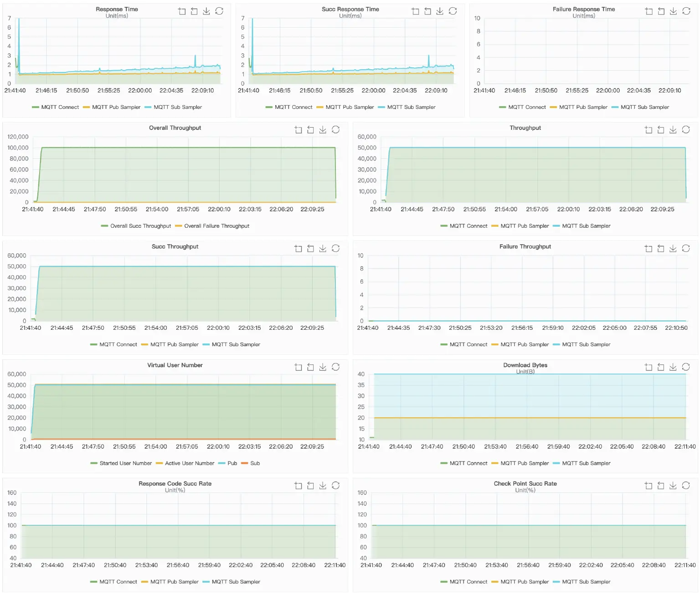Hide Overall Failure Throughput series via legend

(216, 226)
